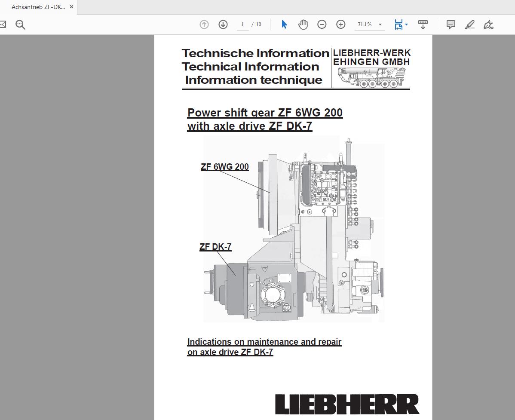
Task: Go to next page arrow
Action: (x=223, y=25)
